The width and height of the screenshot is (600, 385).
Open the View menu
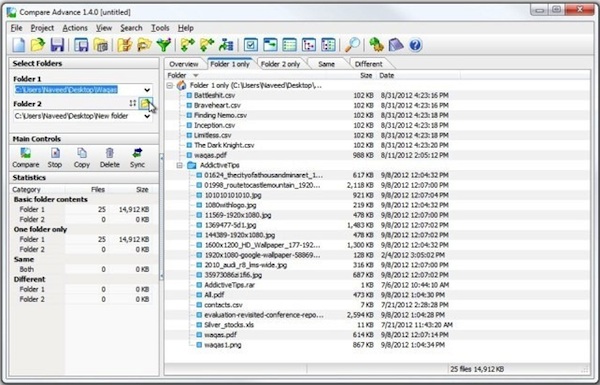point(104,28)
